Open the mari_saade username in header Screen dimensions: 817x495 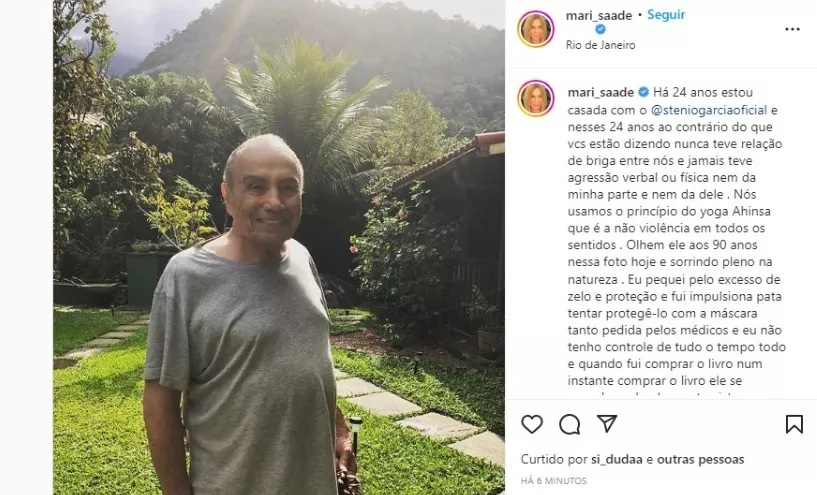599,15
